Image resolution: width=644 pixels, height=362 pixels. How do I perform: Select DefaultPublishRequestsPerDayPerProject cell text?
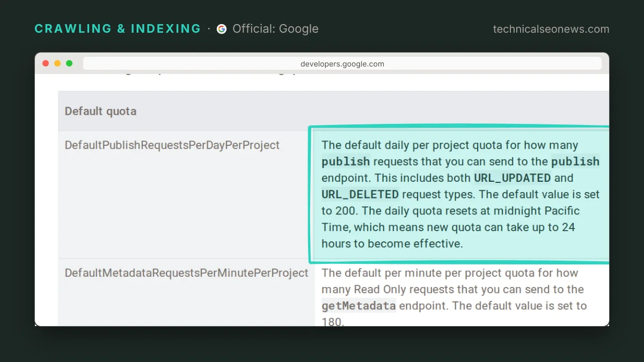coord(172,145)
